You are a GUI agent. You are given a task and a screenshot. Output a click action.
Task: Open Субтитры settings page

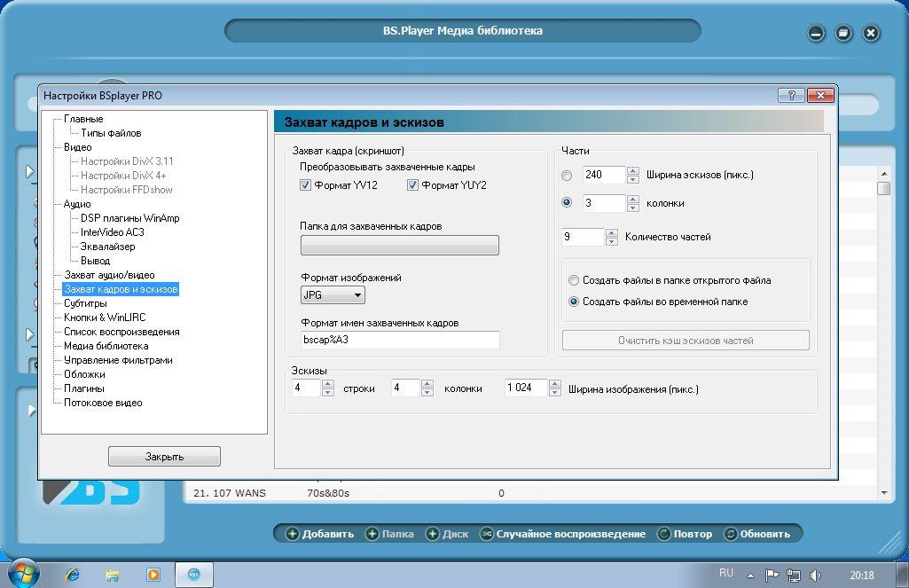click(85, 303)
